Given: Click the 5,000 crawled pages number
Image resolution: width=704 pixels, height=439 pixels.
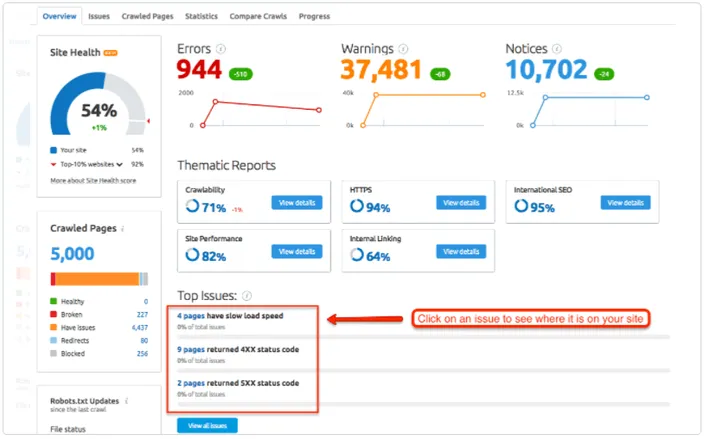Looking at the screenshot, I should (x=72, y=254).
